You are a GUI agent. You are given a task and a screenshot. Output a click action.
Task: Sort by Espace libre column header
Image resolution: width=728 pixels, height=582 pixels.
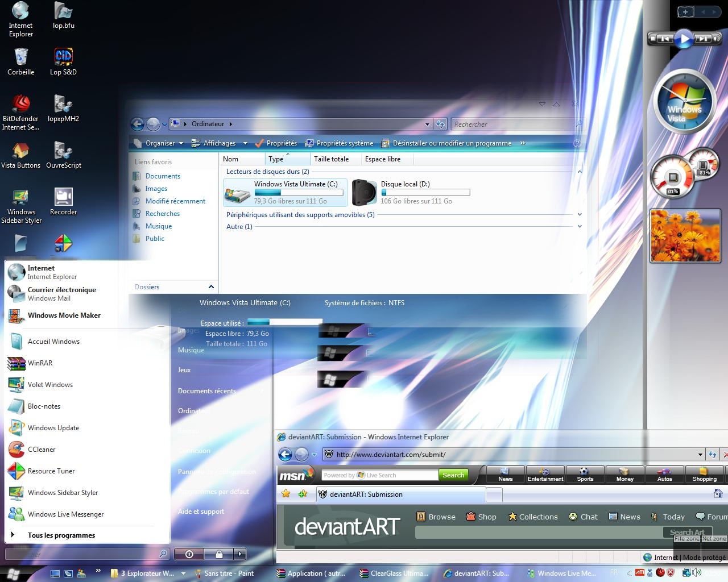(388, 159)
